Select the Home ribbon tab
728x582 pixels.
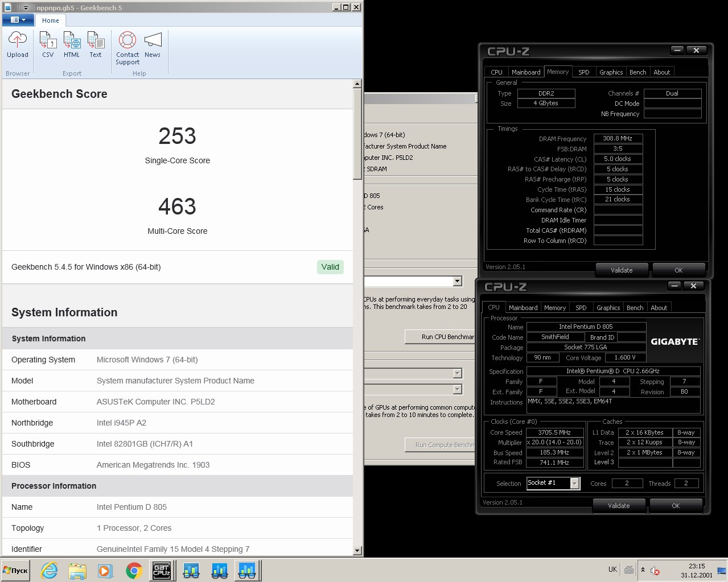point(51,20)
